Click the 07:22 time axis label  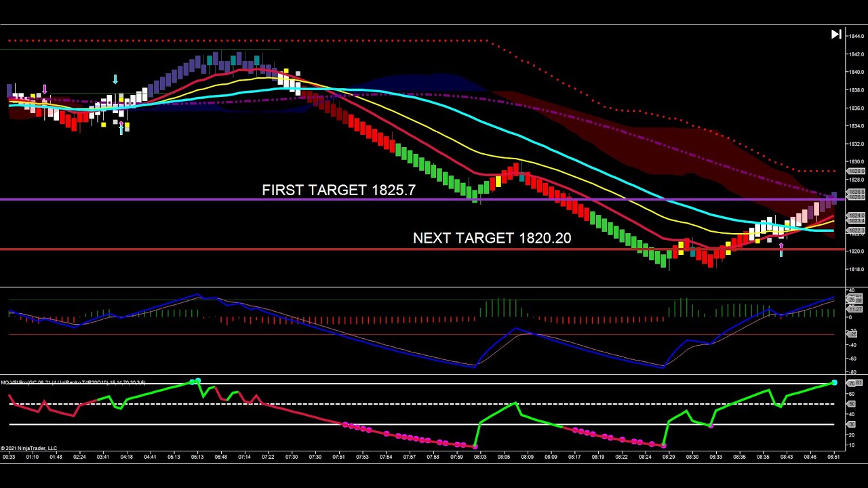coord(268,457)
